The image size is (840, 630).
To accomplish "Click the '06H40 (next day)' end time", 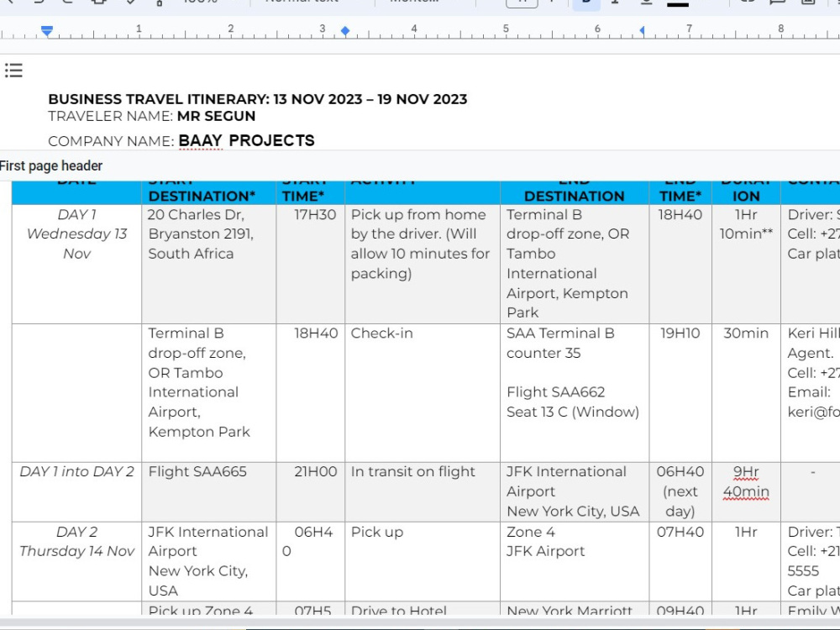I will click(680, 491).
